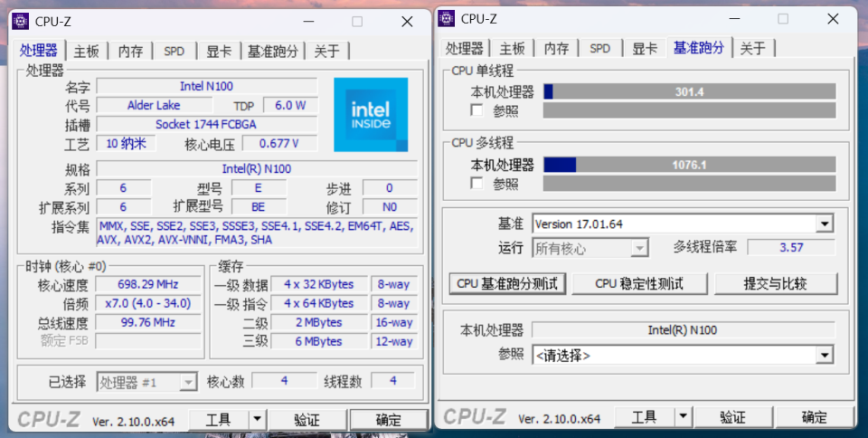
Task: Click the 名字 field Intel N100
Action: click(206, 86)
